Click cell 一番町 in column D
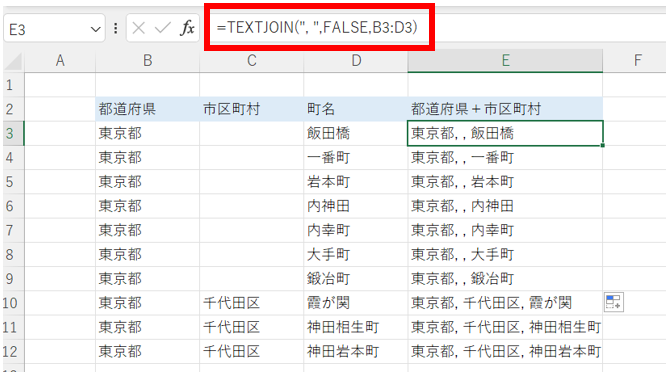672x377 pixels. pyautogui.click(x=356, y=158)
